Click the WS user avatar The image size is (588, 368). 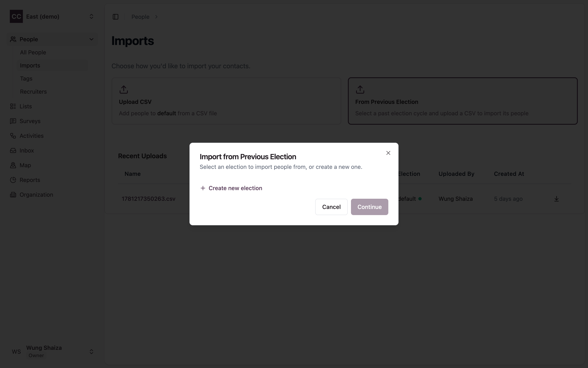(16, 352)
